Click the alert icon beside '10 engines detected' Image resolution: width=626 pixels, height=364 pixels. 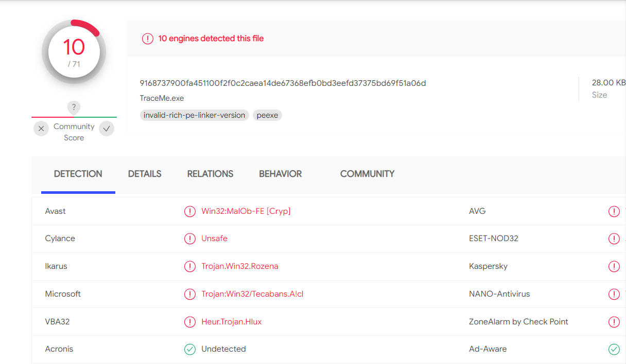click(x=148, y=39)
